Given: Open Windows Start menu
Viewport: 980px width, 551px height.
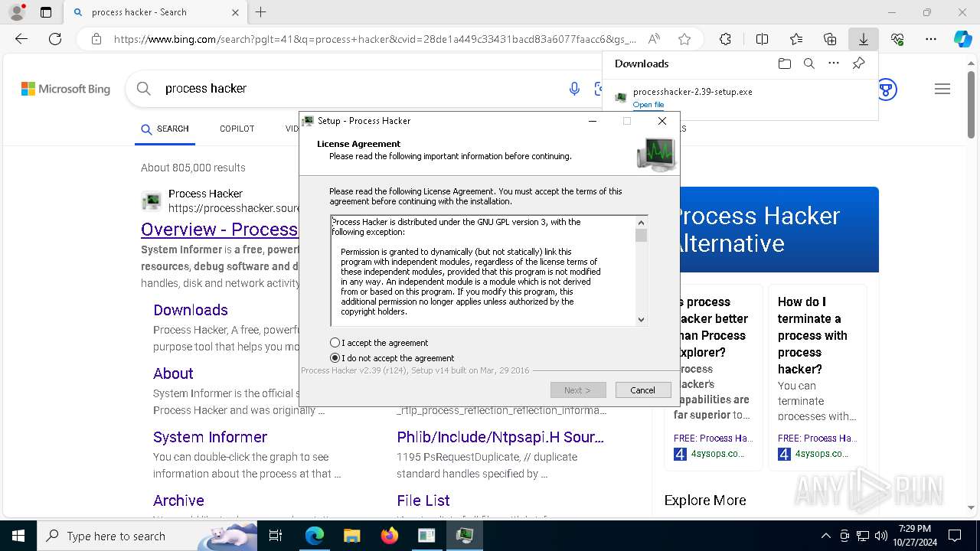Looking at the screenshot, I should (x=18, y=536).
